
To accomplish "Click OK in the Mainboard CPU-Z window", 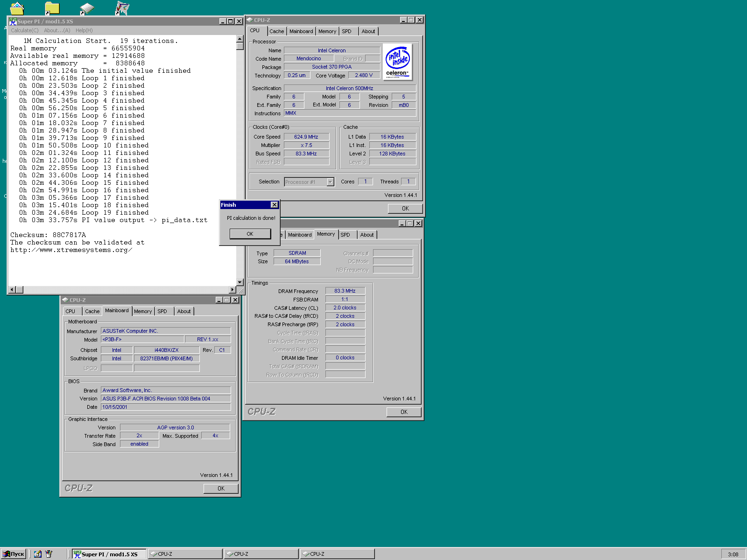I will point(221,489).
